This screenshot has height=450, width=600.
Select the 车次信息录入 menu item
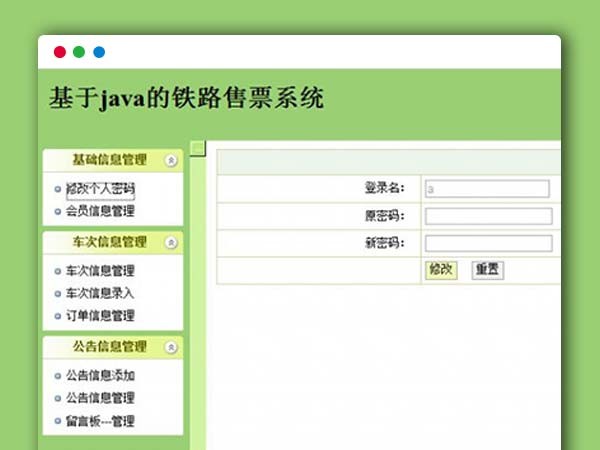[x=100, y=293]
